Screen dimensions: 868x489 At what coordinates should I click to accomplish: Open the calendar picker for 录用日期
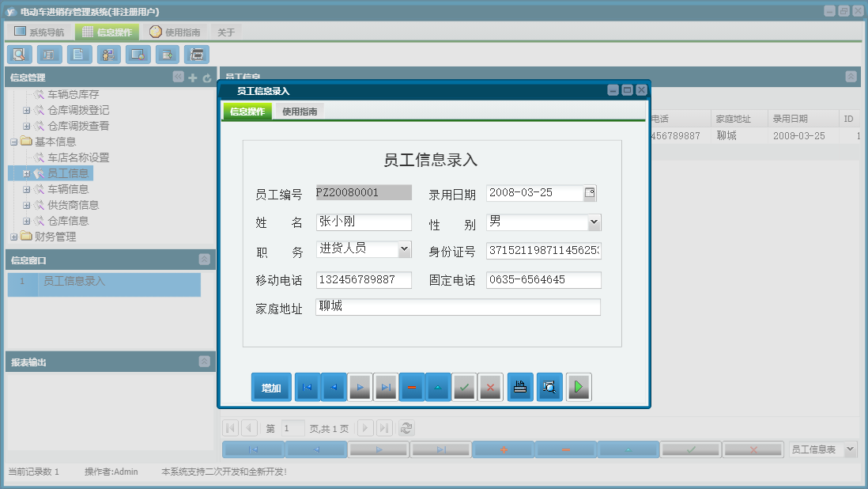coord(590,193)
